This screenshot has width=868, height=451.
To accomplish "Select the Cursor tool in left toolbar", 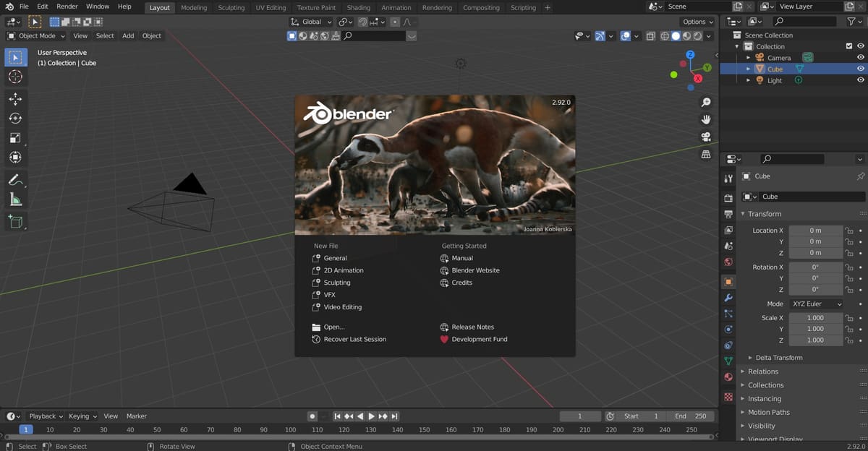I will point(15,77).
